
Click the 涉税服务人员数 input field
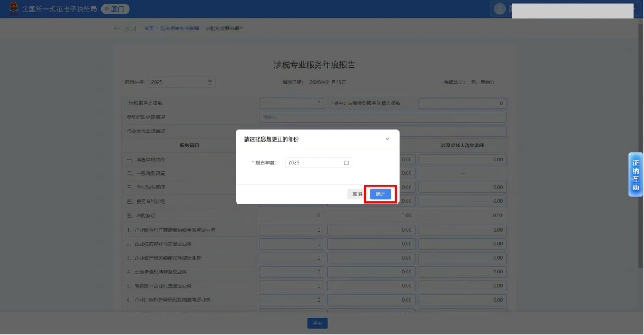[x=292, y=103]
